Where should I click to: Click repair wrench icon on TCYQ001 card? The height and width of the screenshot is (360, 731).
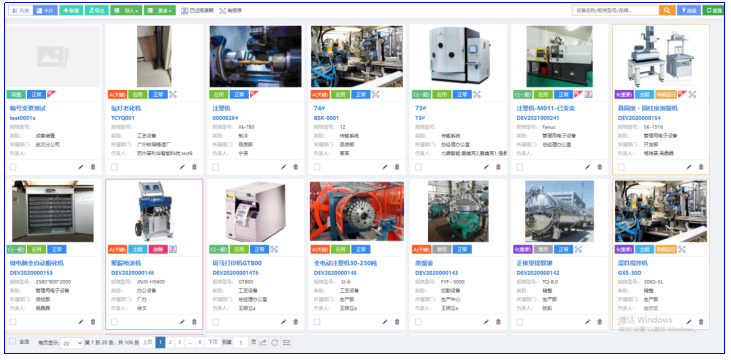(x=173, y=95)
